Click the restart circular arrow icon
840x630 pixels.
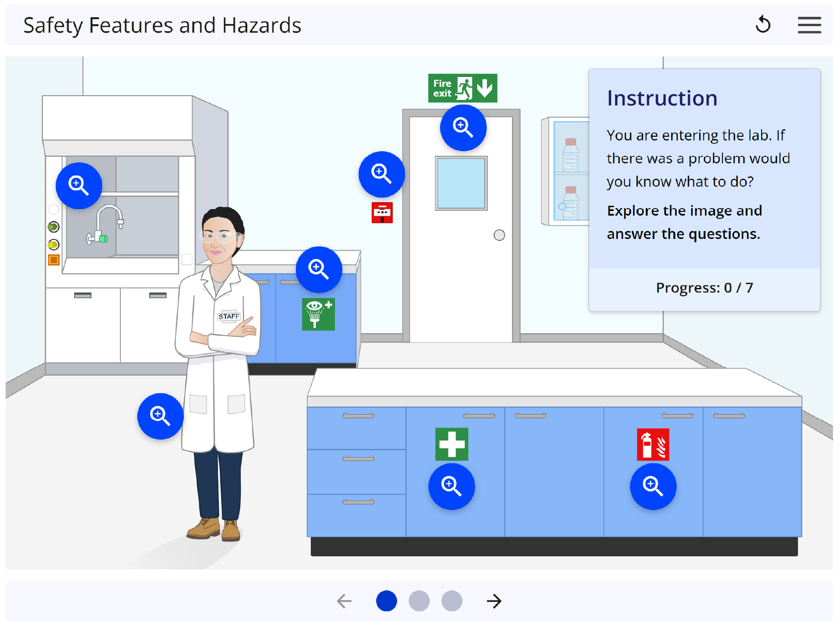click(763, 25)
